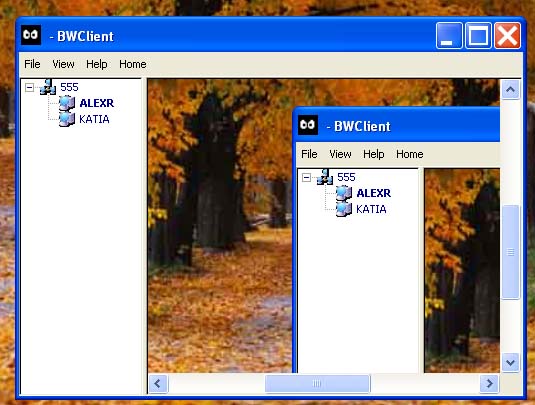Click the BWClient eyes icon in the outer title bar
Image resolution: width=535 pixels, height=405 pixels.
click(x=31, y=35)
